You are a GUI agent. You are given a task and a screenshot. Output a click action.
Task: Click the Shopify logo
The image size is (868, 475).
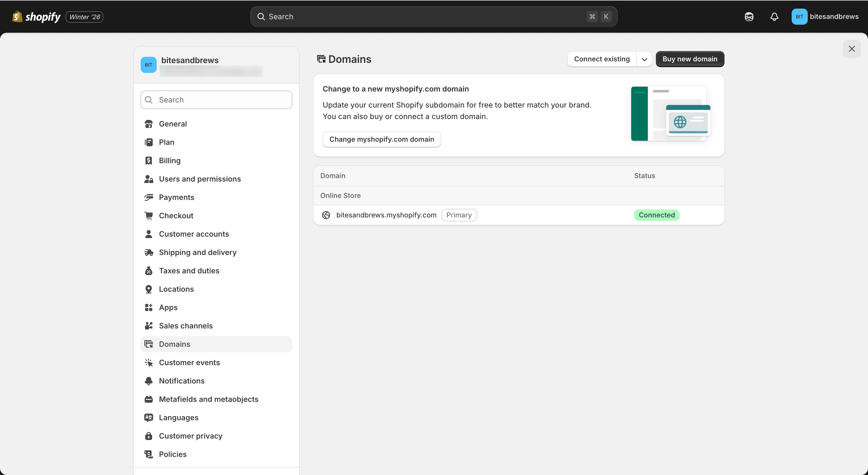[x=36, y=17]
